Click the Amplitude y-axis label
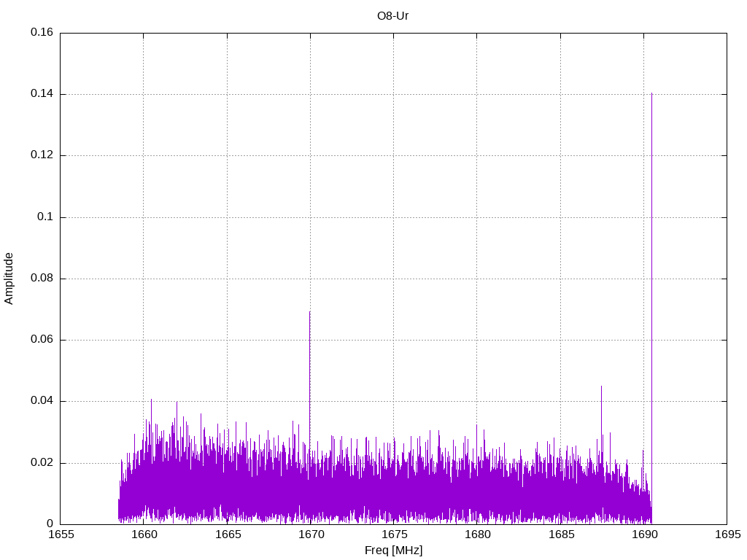 click(x=9, y=278)
